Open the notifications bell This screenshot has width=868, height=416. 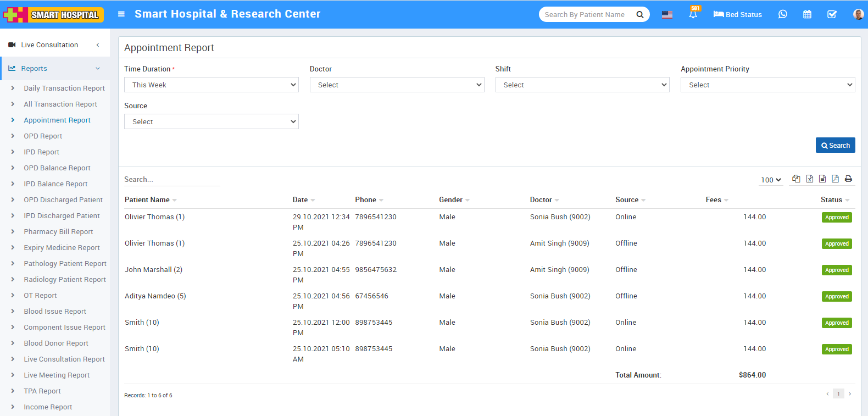[x=693, y=15]
